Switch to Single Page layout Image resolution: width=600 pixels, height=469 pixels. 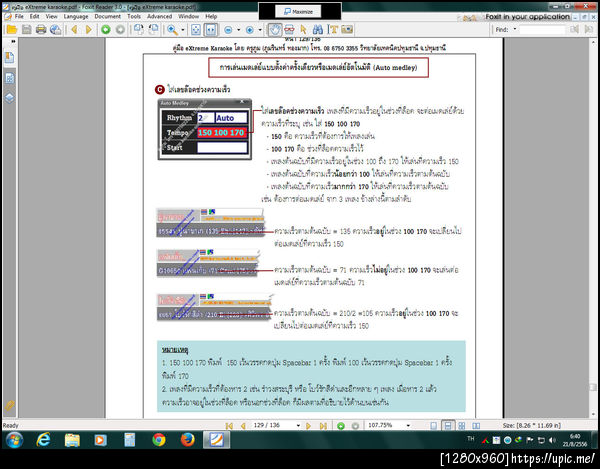(434, 426)
